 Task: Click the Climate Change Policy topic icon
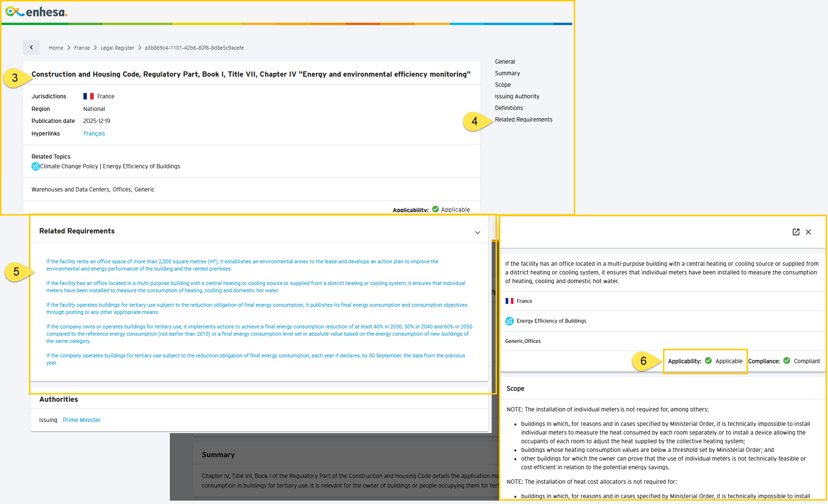(x=36, y=166)
